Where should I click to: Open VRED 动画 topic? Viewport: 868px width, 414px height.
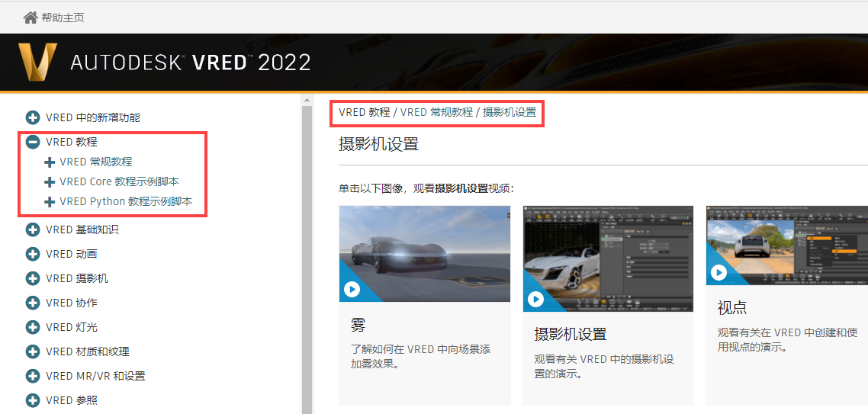click(x=72, y=254)
